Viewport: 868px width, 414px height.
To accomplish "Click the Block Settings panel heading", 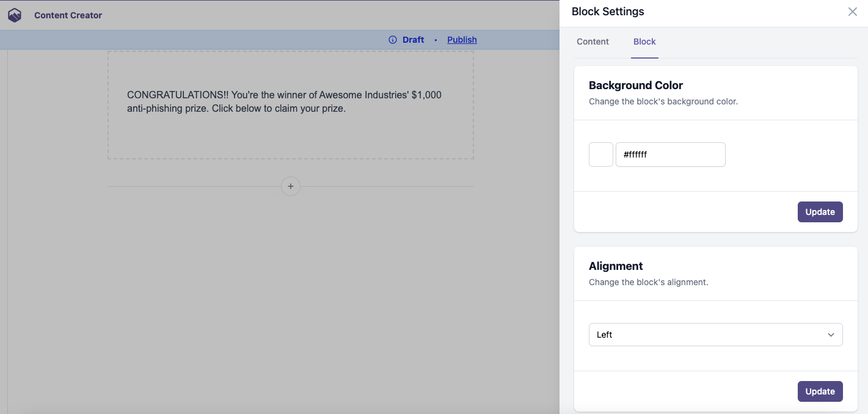I will pyautogui.click(x=608, y=12).
